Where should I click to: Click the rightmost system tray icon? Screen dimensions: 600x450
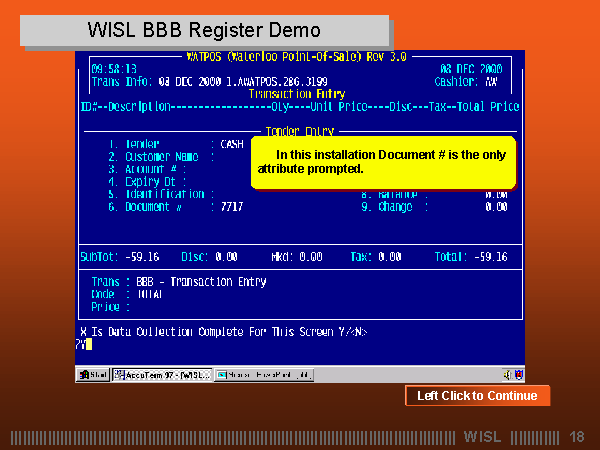pyautogui.click(x=517, y=374)
